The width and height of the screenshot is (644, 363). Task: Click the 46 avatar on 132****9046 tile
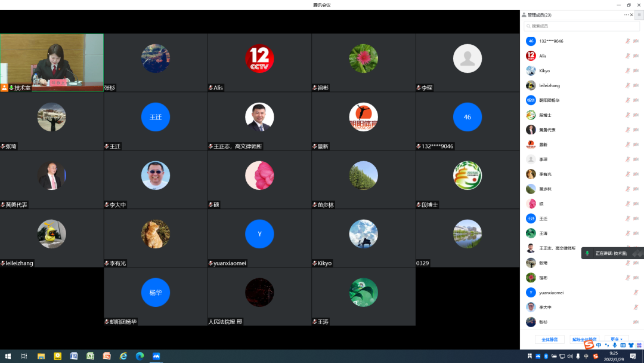pos(467,117)
